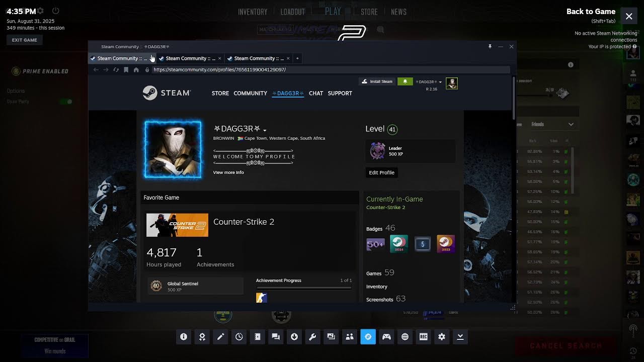This screenshot has width=644, height=362.
Task: Bookmark the current page in overlay browser
Action: (x=126, y=70)
